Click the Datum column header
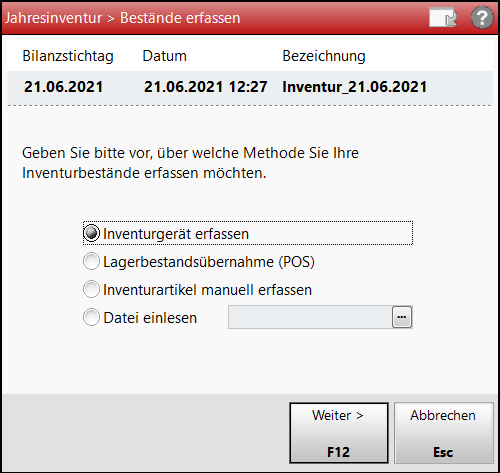 click(x=165, y=56)
